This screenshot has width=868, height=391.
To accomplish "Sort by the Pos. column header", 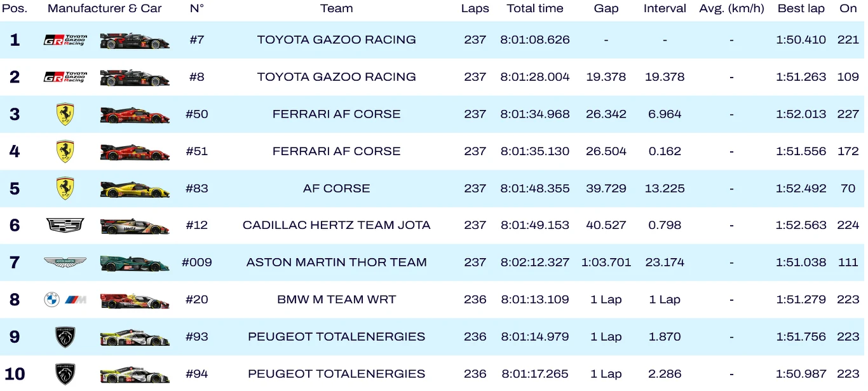I will click(x=15, y=9).
